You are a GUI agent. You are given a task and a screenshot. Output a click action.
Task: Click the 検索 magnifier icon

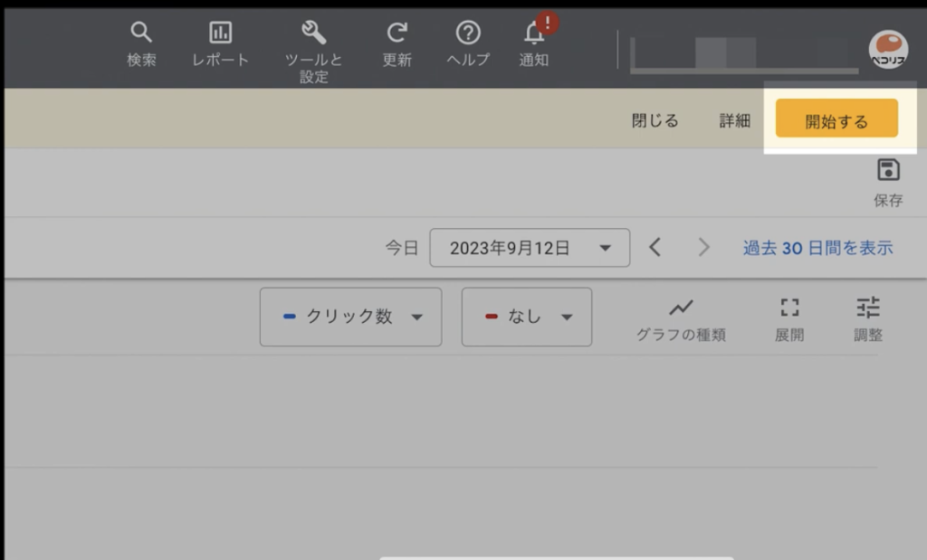(x=141, y=34)
